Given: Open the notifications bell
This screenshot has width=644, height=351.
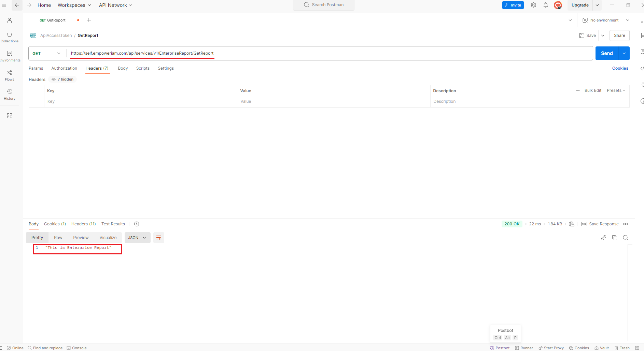Looking at the screenshot, I should click(546, 5).
